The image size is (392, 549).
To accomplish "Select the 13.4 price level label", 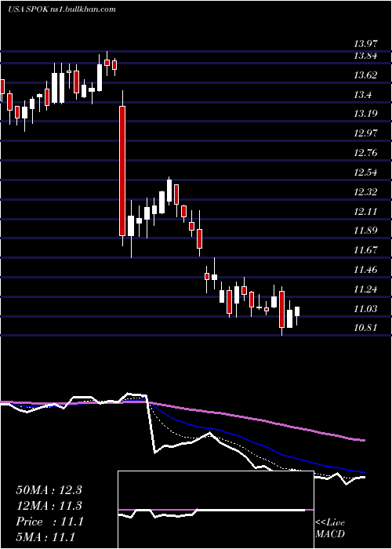I will (x=362, y=95).
